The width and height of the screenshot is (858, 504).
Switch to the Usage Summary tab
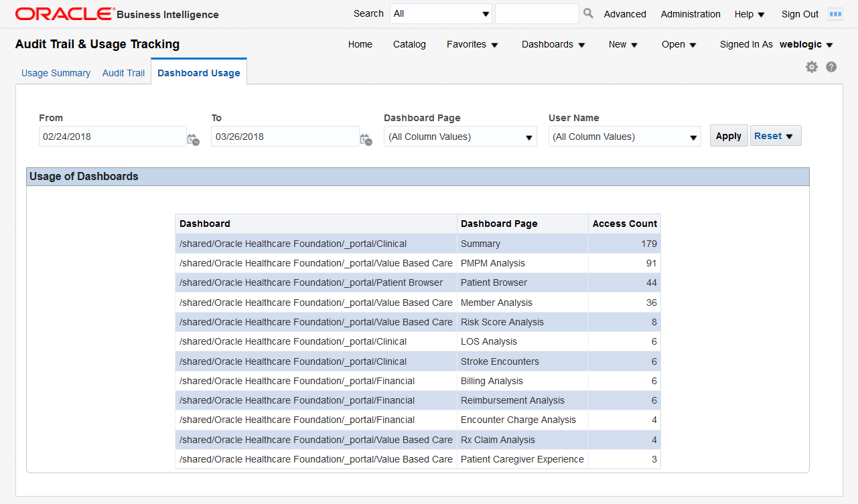coord(56,73)
